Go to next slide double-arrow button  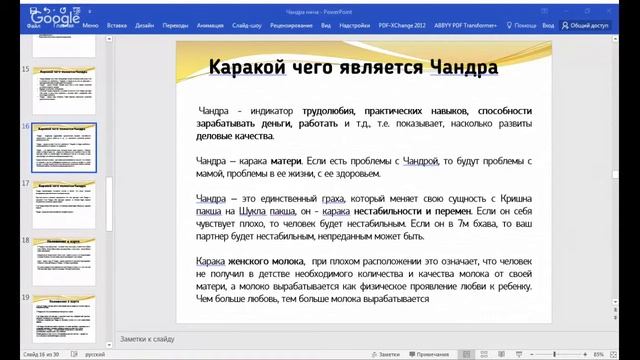[x=615, y=317]
